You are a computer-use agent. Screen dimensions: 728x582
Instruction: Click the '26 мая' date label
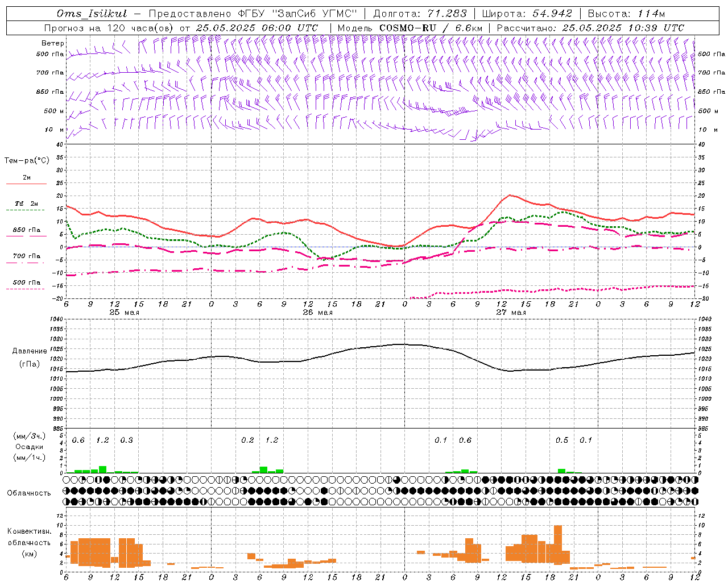click(x=317, y=313)
